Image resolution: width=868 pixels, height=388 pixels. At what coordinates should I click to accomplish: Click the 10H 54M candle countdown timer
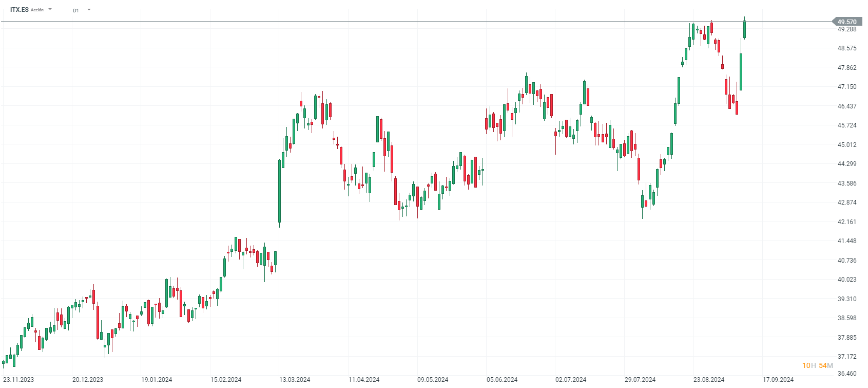(x=818, y=365)
